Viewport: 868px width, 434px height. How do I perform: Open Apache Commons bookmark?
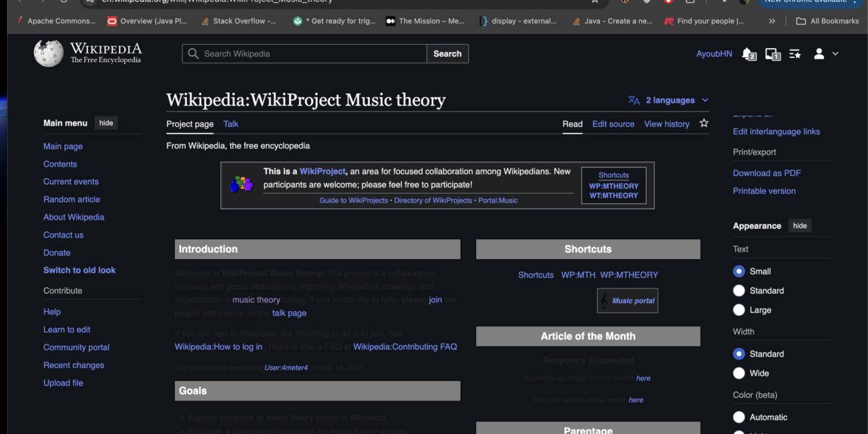coord(57,21)
